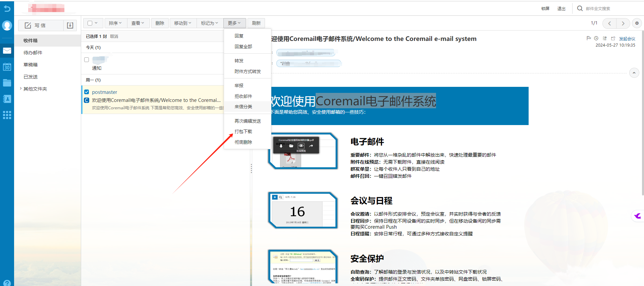Collapse the email header with the up chevron

[x=634, y=73]
